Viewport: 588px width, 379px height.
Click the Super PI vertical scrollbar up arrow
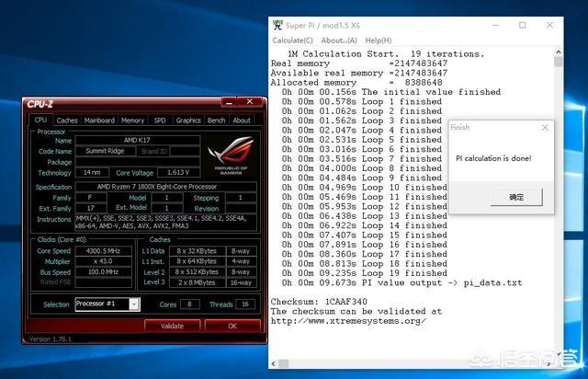pyautogui.click(x=558, y=52)
